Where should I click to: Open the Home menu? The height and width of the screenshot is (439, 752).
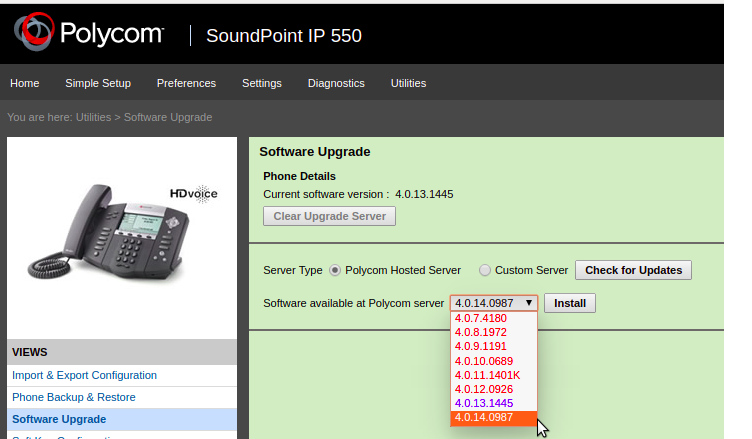(24, 83)
